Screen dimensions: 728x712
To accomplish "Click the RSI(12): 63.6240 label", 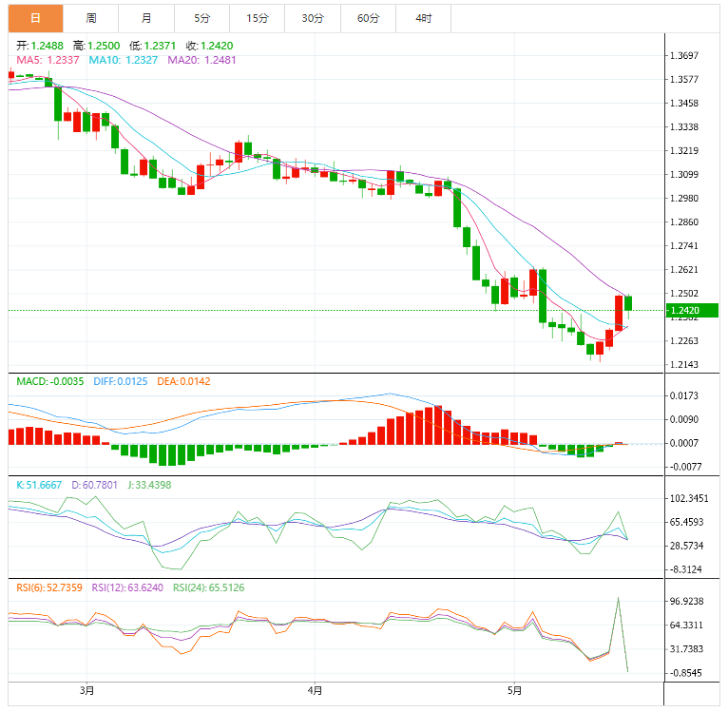I will tap(127, 588).
